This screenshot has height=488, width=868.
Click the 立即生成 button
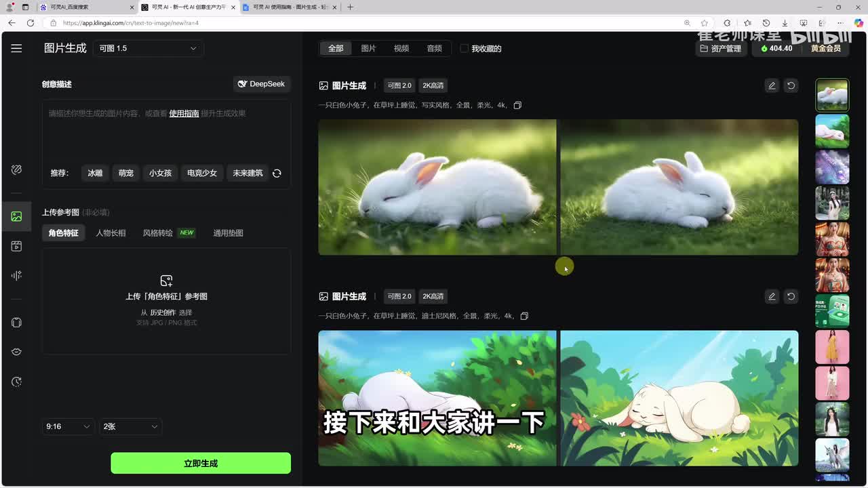[x=201, y=463]
